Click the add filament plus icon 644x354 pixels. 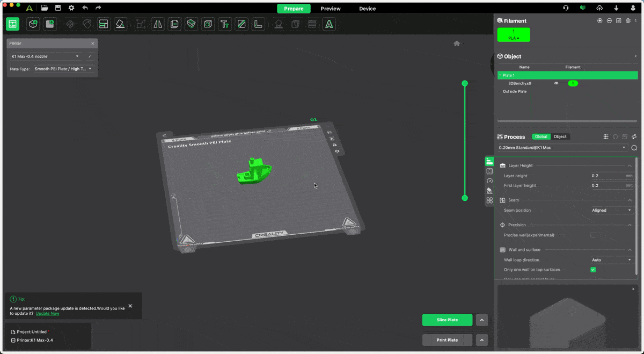pyautogui.click(x=599, y=21)
